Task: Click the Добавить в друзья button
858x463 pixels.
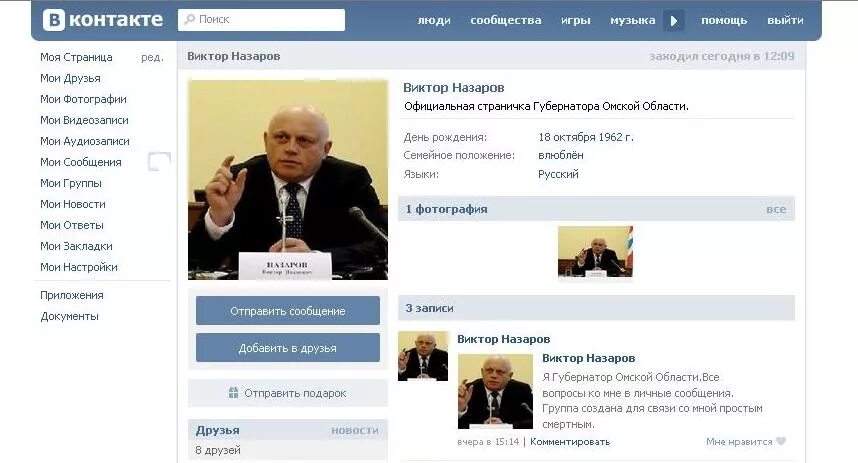Action: pos(288,348)
